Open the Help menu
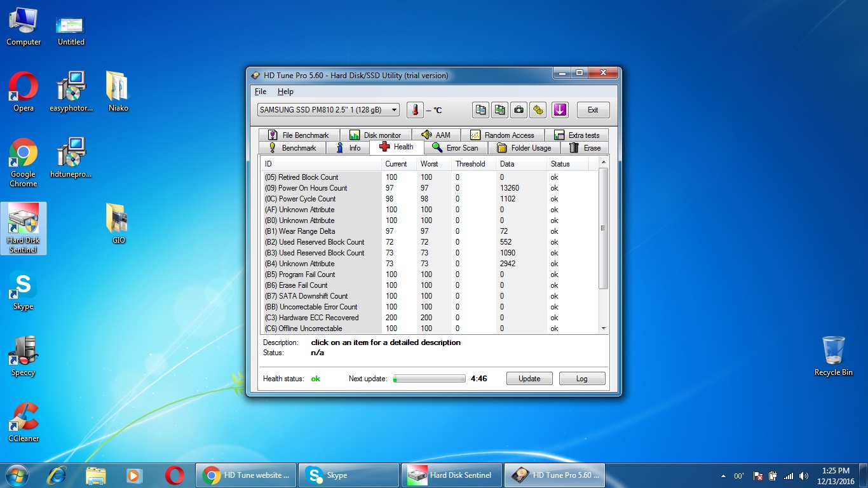 tap(285, 91)
